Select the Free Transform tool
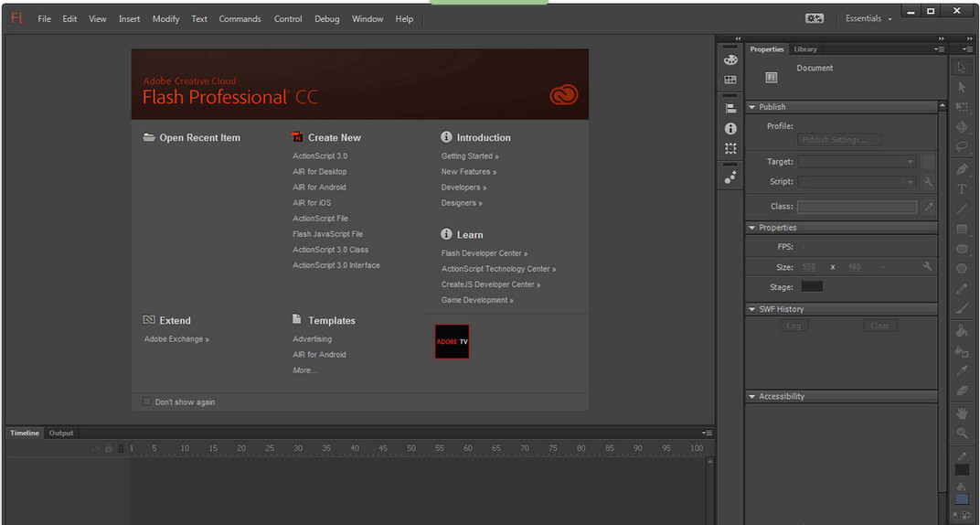Image resolution: width=980 pixels, height=525 pixels. pyautogui.click(x=962, y=108)
